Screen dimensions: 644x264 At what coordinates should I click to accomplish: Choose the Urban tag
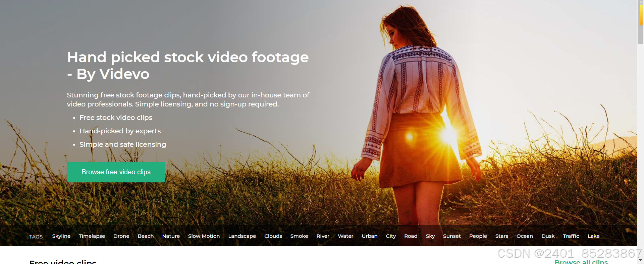[370, 236]
